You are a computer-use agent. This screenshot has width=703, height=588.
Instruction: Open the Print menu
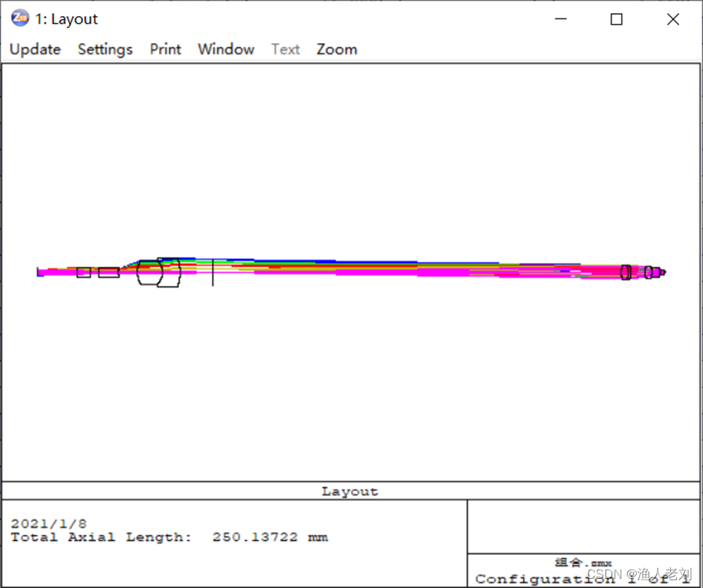coord(165,49)
